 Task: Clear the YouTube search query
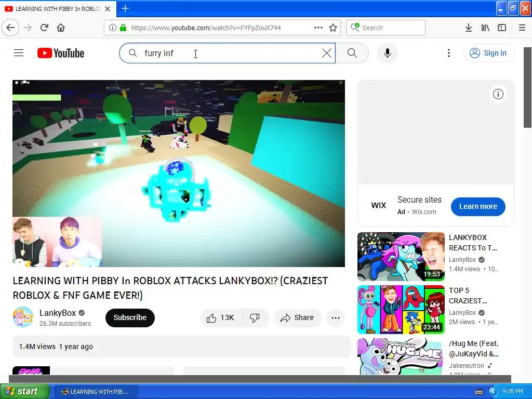click(x=327, y=53)
